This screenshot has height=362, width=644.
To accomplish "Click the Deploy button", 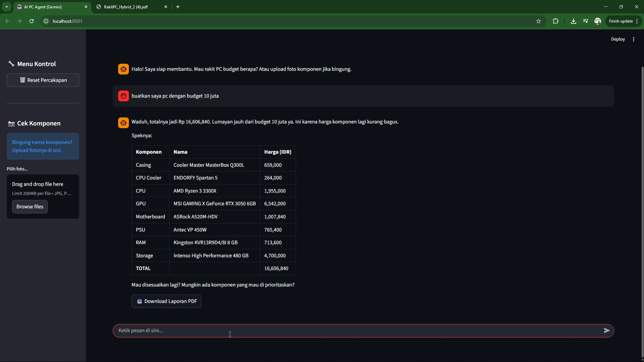I will [617, 39].
